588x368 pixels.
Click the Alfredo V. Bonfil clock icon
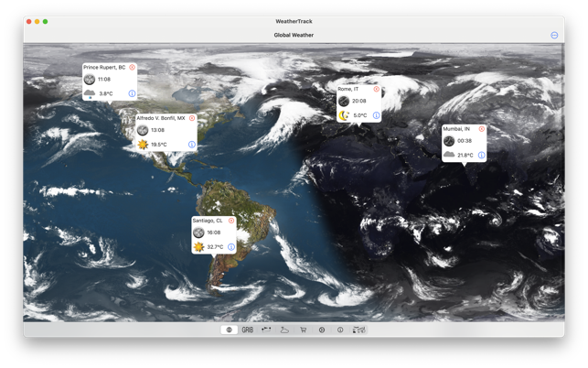[143, 130]
